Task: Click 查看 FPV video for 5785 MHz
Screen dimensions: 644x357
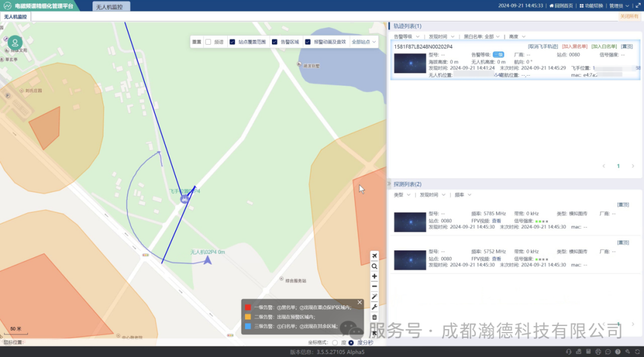Action: click(x=497, y=221)
